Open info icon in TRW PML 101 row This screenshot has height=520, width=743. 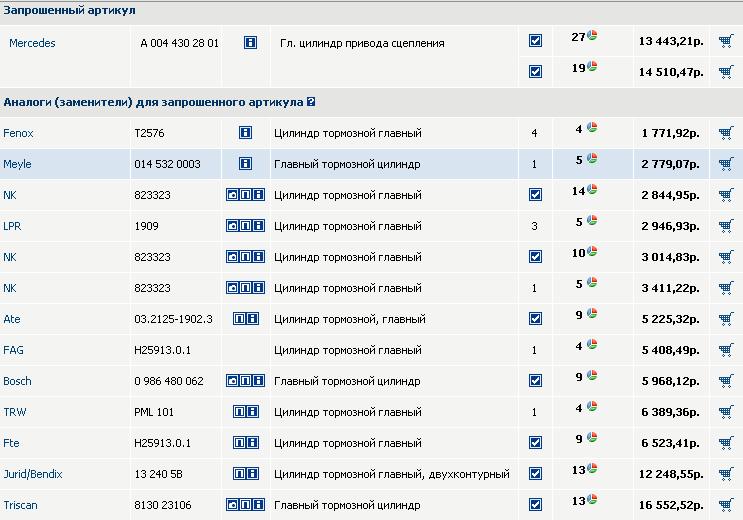point(253,411)
